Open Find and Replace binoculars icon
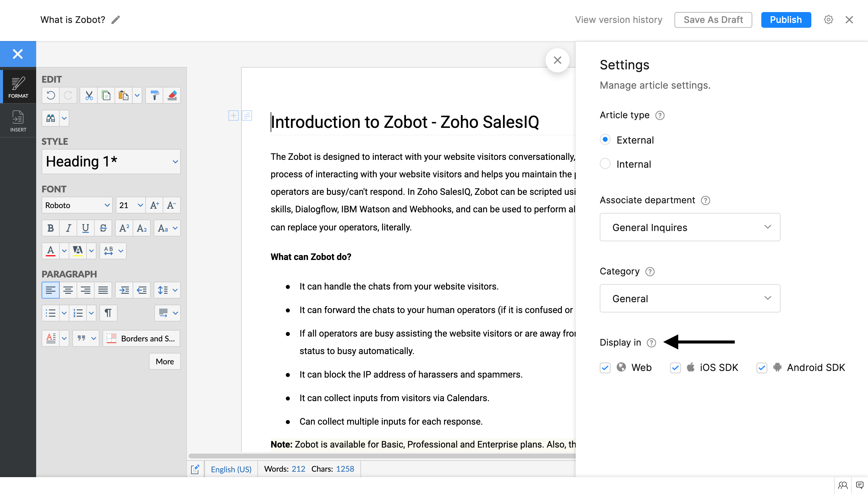Screen dimensions: 868x494 [x=51, y=119]
